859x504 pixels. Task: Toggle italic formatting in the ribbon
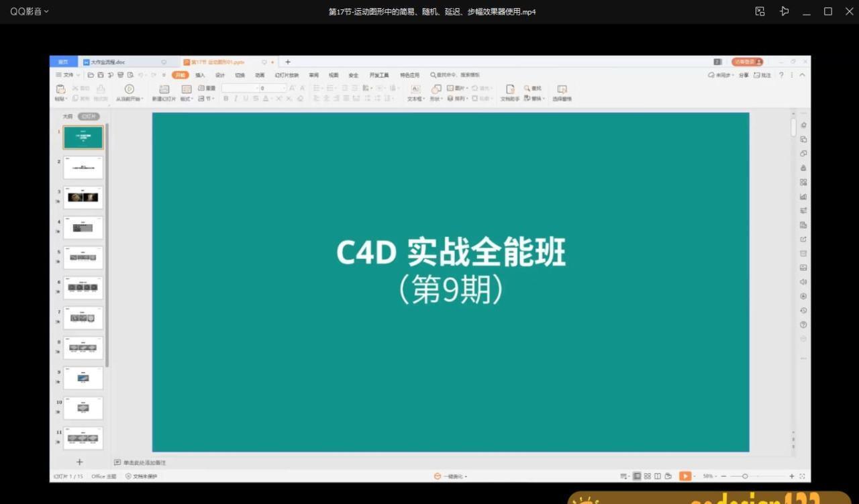235,98
